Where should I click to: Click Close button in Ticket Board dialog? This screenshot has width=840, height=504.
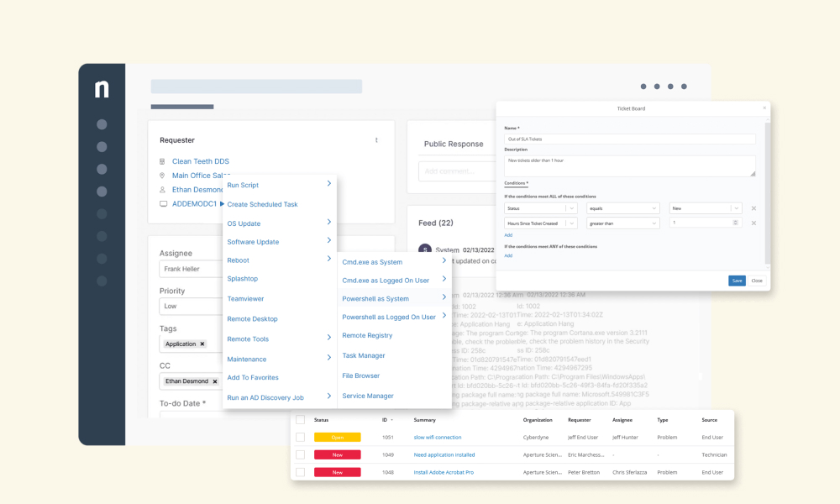click(757, 281)
